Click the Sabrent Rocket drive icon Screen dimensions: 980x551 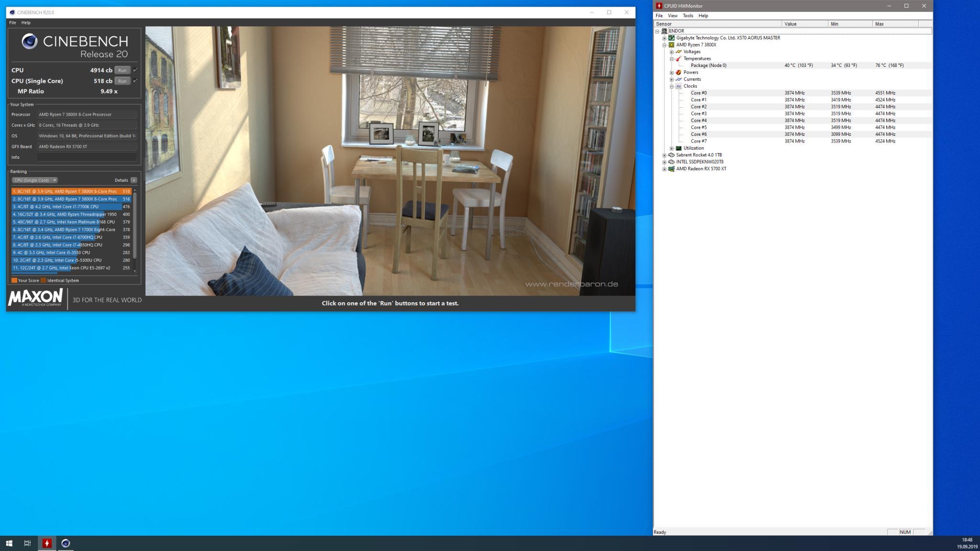click(671, 155)
